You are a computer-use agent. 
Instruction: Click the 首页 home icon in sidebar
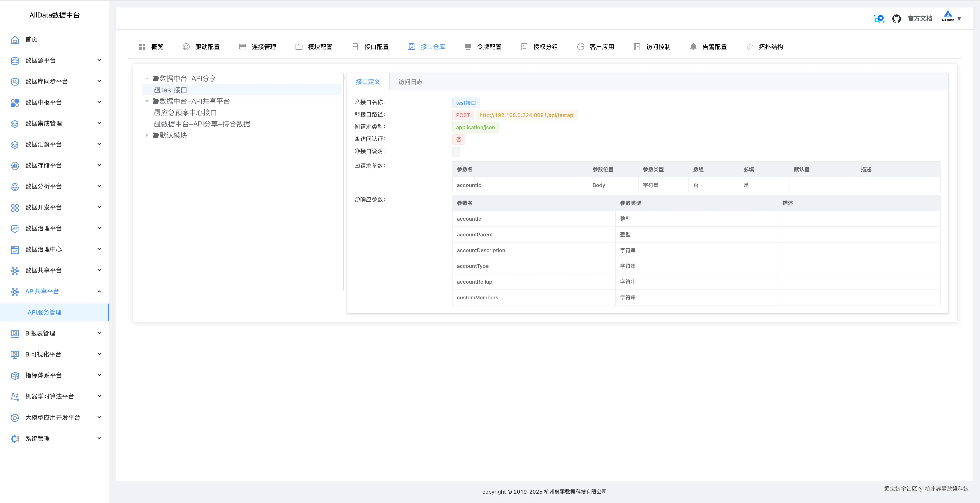click(15, 40)
